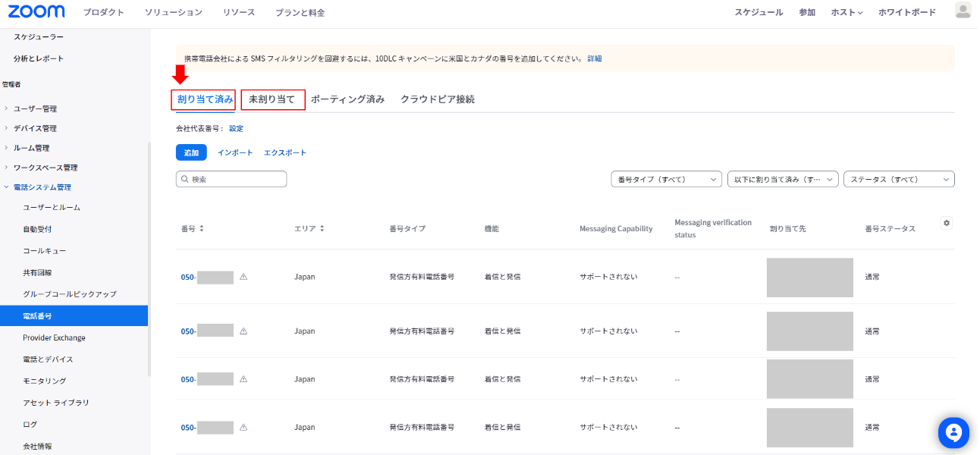980x455 pixels.
Task: Open プランと料金 page
Action: [300, 12]
